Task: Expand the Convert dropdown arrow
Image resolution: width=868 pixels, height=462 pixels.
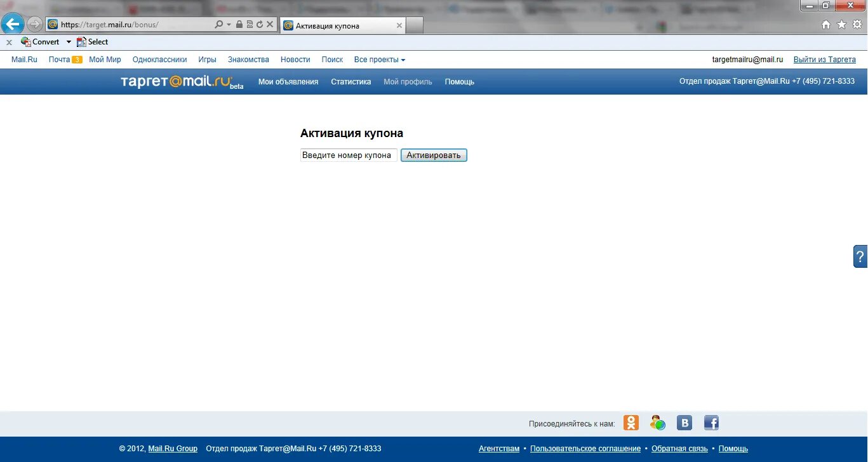Action: pyautogui.click(x=69, y=42)
